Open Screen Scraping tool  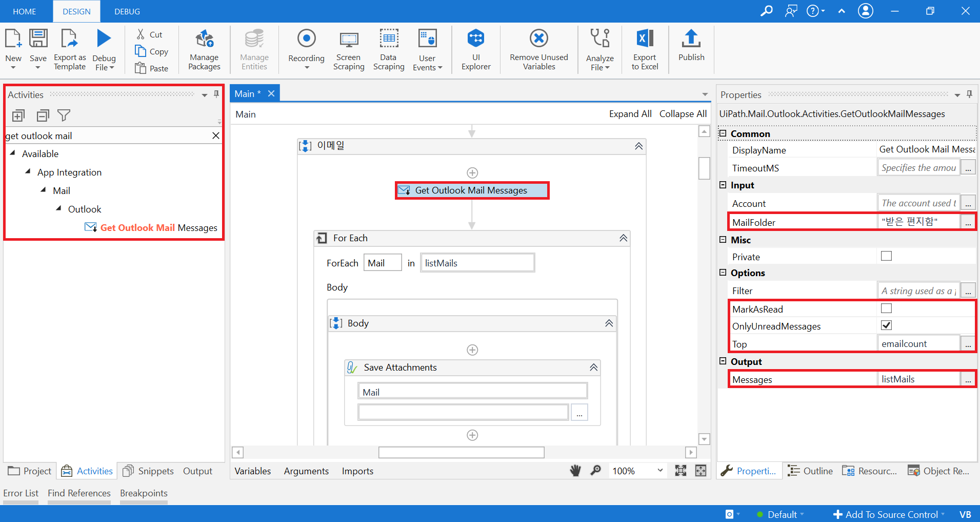point(349,49)
